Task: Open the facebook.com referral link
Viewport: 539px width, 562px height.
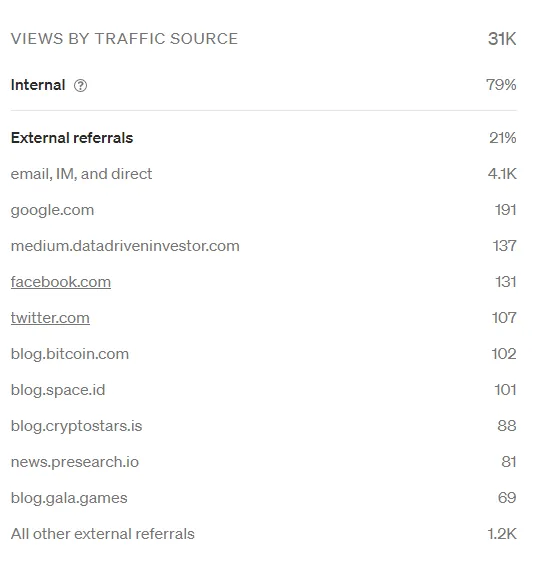Action: pos(61,282)
